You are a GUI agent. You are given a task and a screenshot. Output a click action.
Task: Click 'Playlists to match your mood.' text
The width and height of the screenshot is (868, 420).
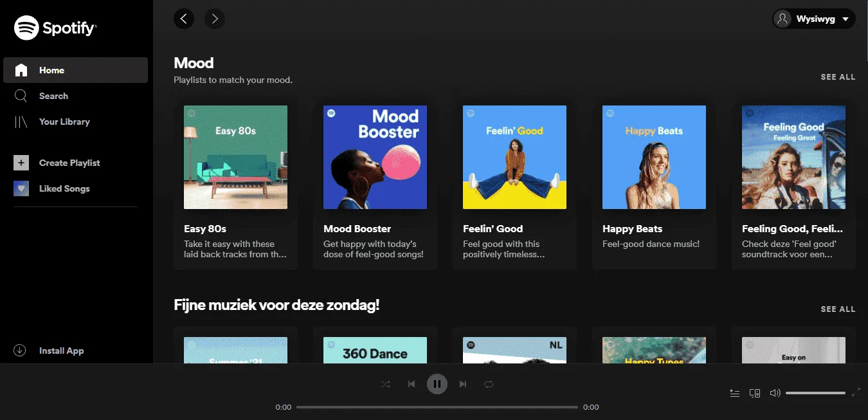pyautogui.click(x=233, y=80)
